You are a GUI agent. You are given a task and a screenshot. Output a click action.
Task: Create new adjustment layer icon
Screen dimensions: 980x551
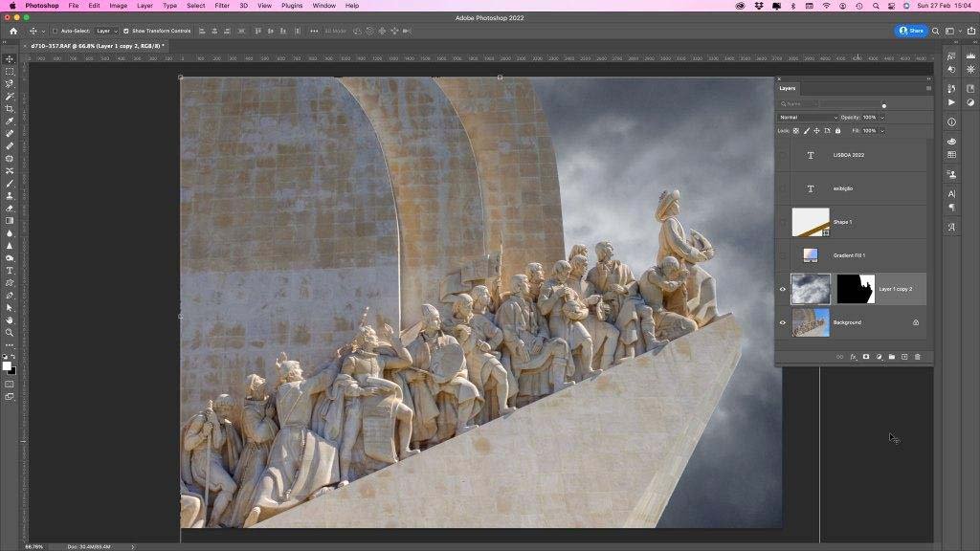click(x=879, y=357)
